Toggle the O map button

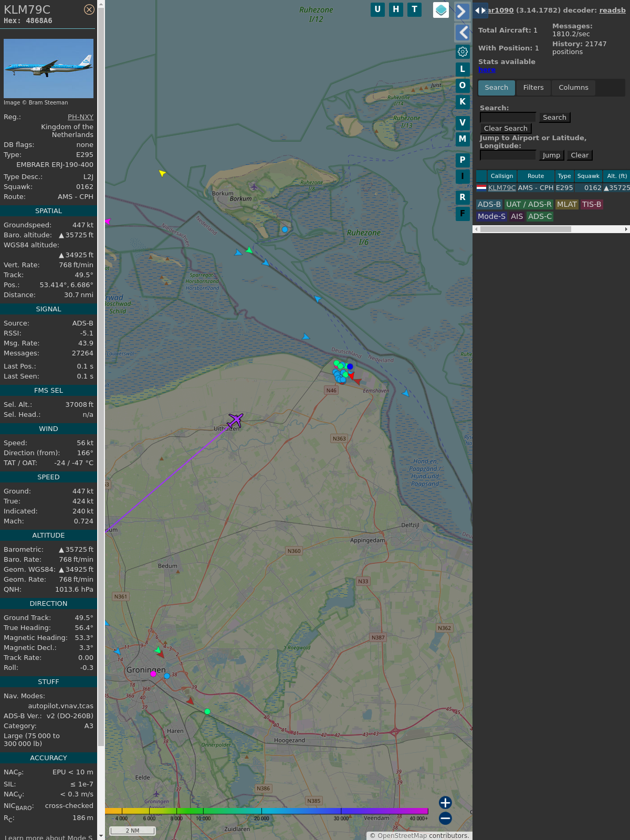463,86
